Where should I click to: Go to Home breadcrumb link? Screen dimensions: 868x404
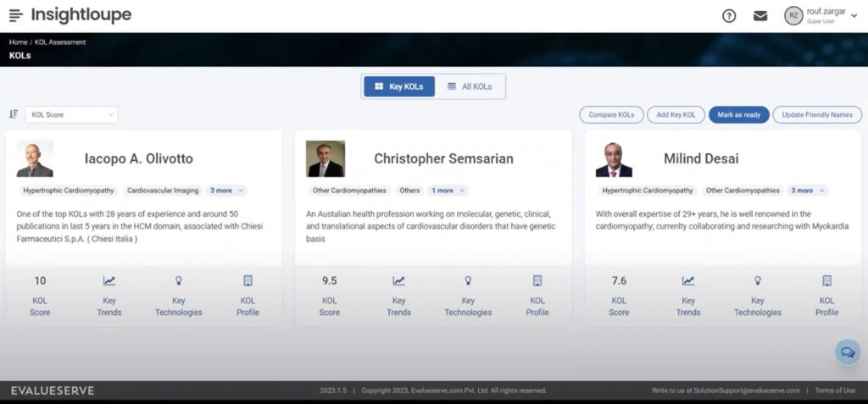pos(18,42)
